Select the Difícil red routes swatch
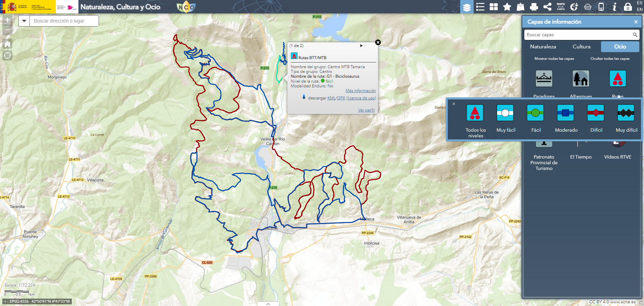The height and width of the screenshot is (306, 644). [x=596, y=113]
